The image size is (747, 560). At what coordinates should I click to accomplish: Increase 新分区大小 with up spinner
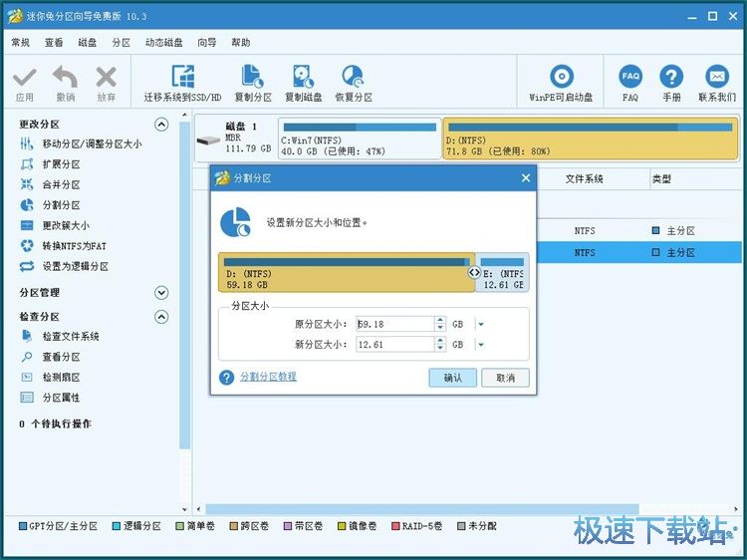point(440,341)
